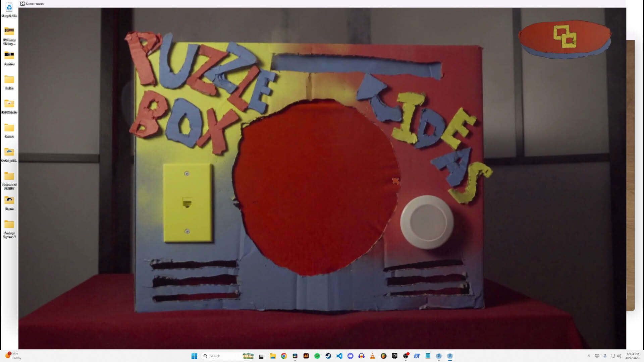Select the Steam desktop folder

point(9,203)
